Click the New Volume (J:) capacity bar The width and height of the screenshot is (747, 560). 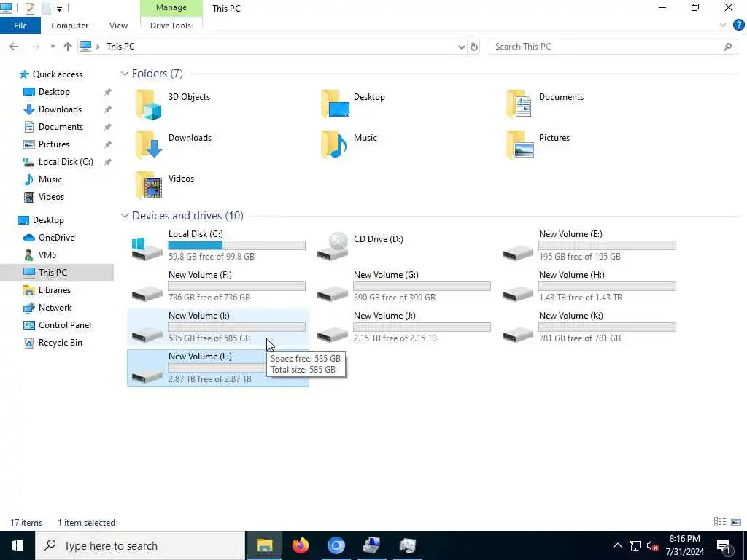[x=422, y=327]
